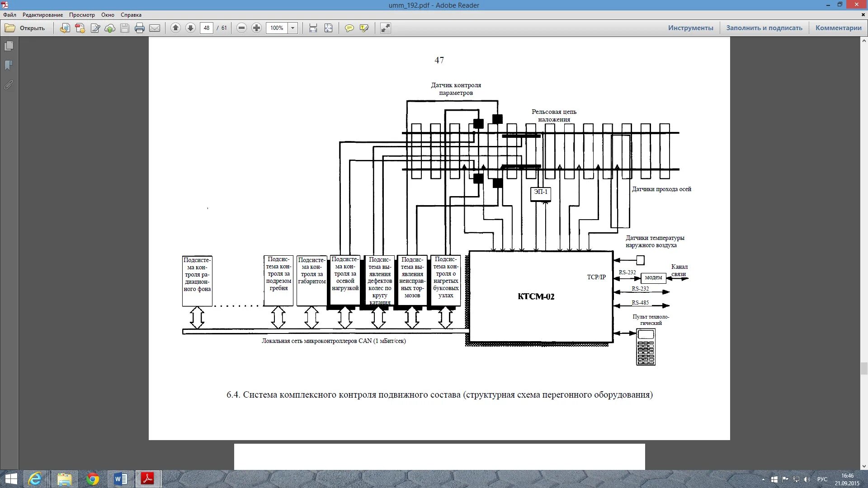Toggle fit to window width scrolling
Viewport: 868px width, 488px height.
pyautogui.click(x=313, y=28)
